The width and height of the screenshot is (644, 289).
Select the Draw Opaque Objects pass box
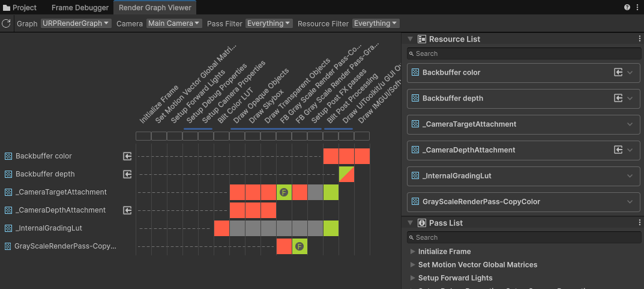[x=237, y=136]
